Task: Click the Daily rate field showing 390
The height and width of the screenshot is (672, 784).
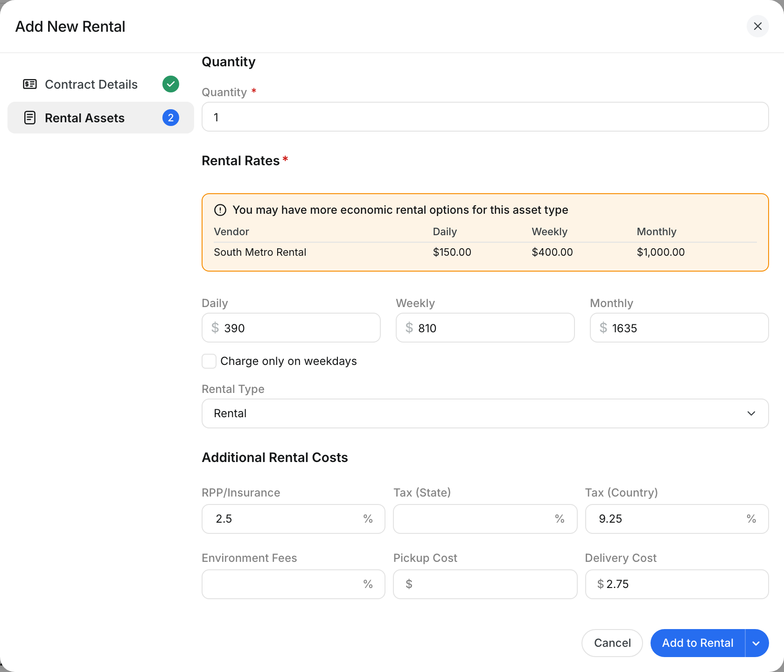Action: click(x=291, y=328)
